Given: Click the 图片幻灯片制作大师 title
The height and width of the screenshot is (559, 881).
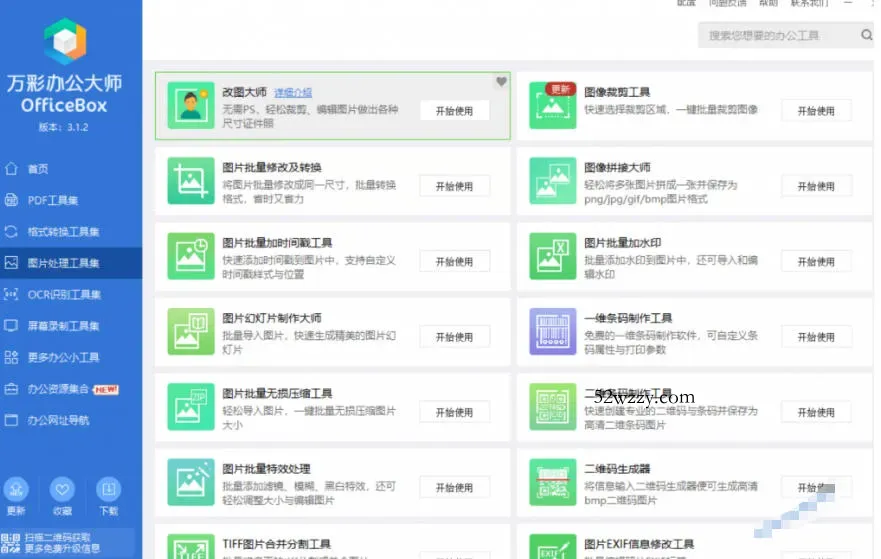Looking at the screenshot, I should [x=271, y=317].
